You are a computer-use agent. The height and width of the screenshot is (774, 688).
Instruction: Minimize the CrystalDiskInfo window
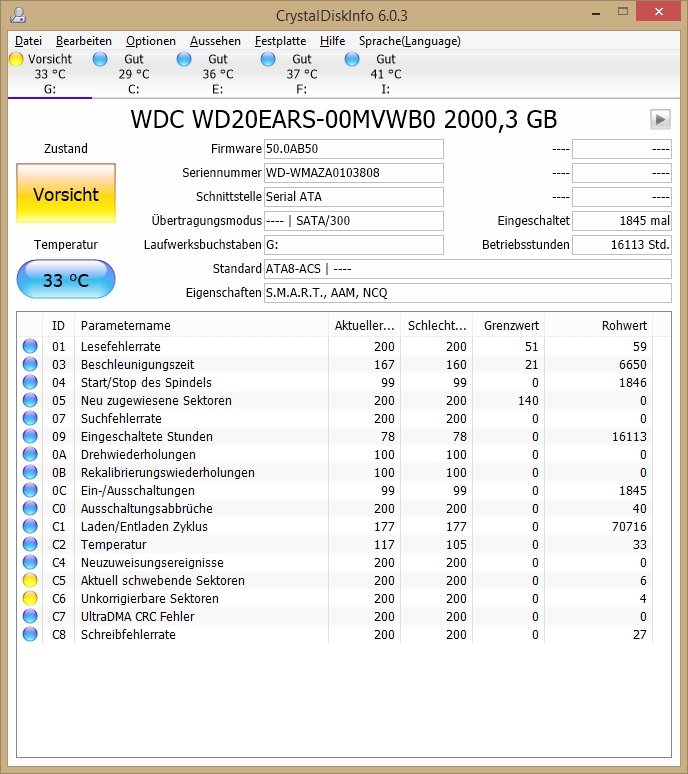596,13
